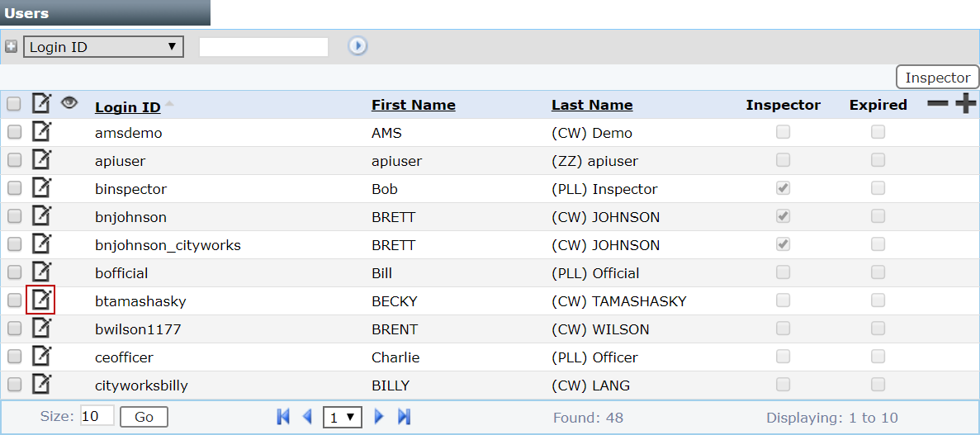The width and height of the screenshot is (980, 435).
Task: Go to the first page of users
Action: (283, 417)
